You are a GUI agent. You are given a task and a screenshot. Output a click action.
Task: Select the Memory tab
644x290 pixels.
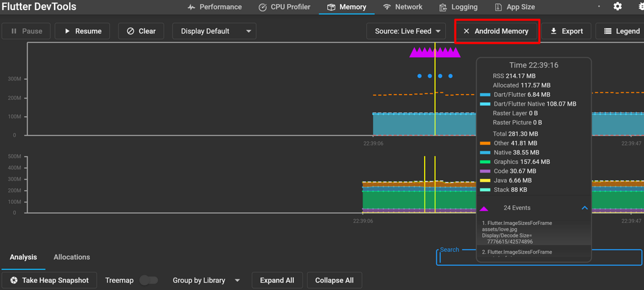click(x=346, y=7)
